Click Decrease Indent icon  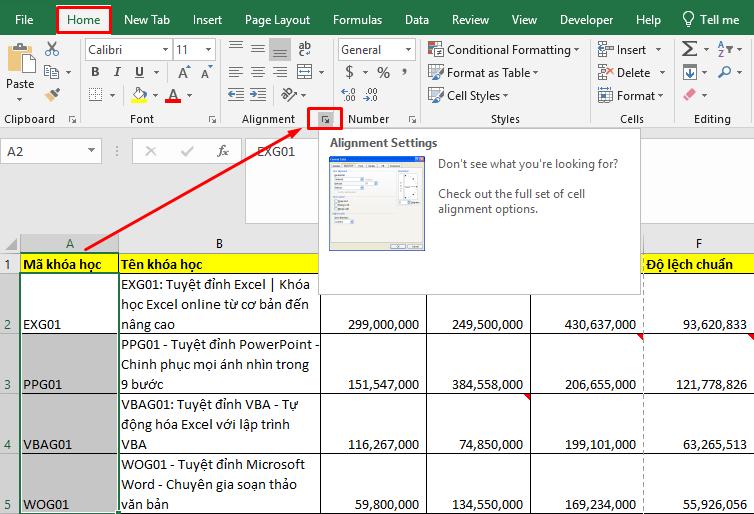(x=236, y=95)
